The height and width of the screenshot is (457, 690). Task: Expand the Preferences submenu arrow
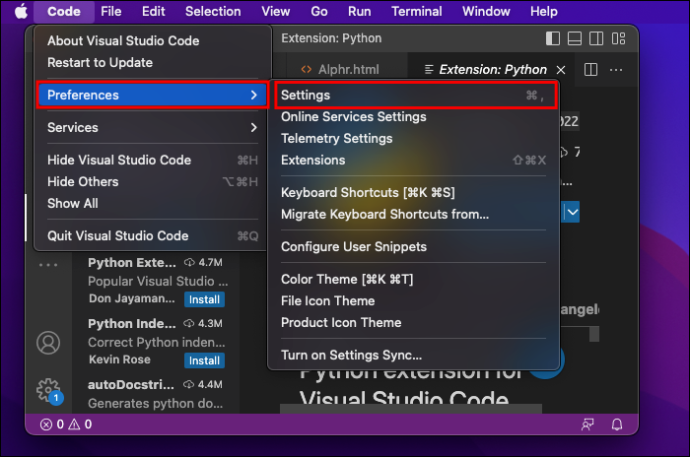point(253,95)
